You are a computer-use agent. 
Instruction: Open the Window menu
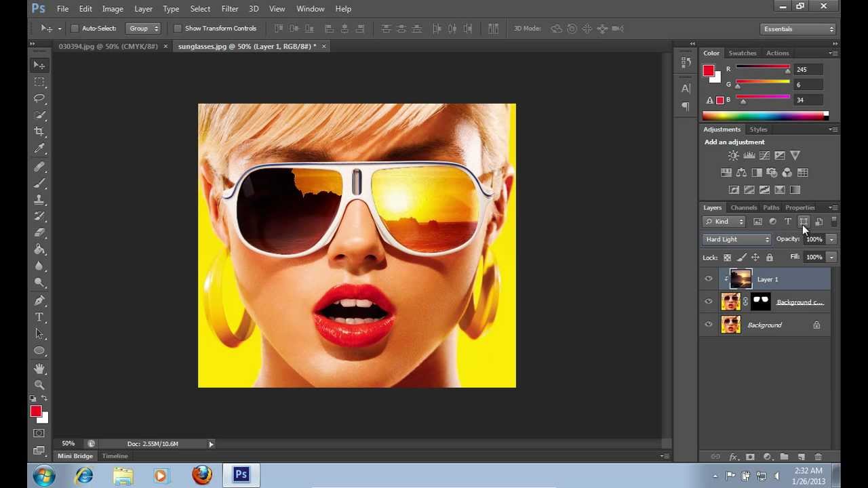[x=310, y=9]
